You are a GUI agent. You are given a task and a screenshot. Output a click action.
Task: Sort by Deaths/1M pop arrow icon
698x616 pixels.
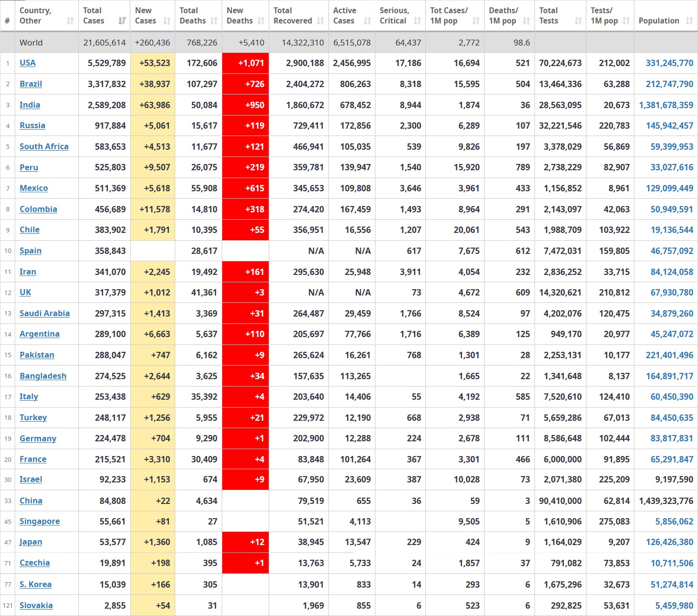click(526, 21)
